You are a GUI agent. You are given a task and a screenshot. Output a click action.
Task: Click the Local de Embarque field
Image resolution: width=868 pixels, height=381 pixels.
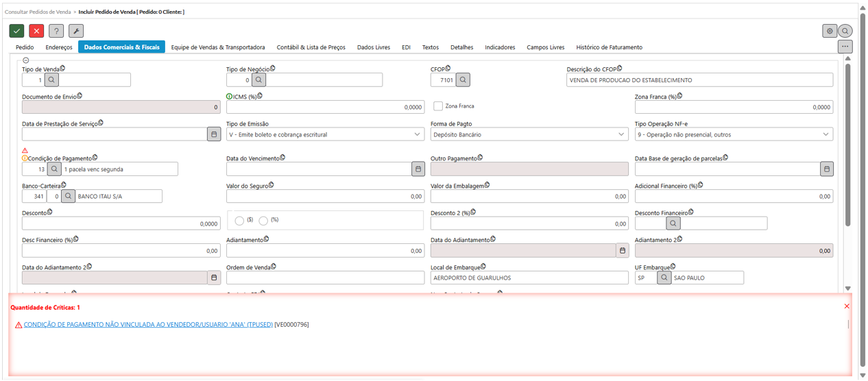(529, 278)
